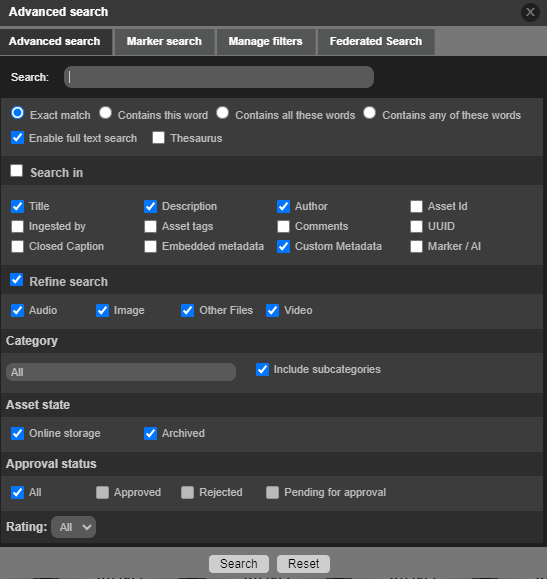Uncheck Include subcategories
The image size is (547, 579).
click(262, 370)
